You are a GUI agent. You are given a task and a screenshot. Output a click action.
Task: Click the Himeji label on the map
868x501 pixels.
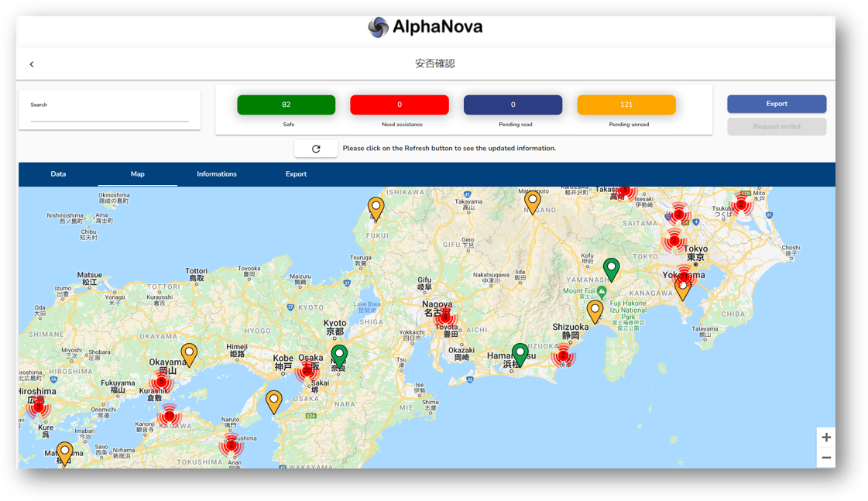point(237,350)
